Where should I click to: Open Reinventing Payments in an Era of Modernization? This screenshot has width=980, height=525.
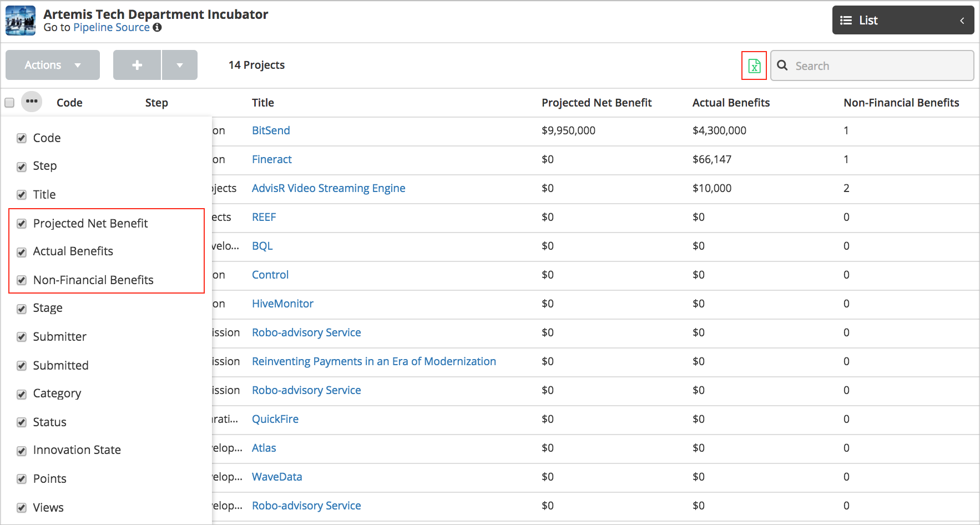(374, 361)
